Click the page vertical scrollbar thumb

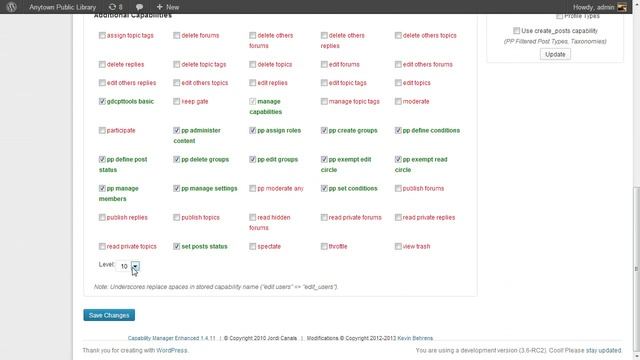(x=636, y=269)
